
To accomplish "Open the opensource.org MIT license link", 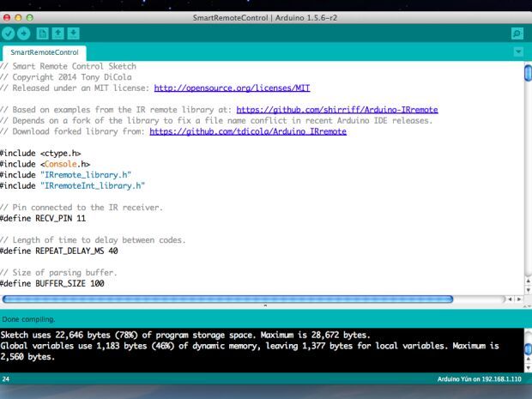I will (232, 88).
